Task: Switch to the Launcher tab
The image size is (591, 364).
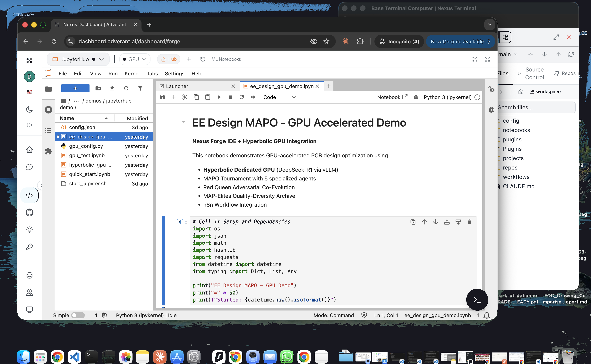Action: tap(177, 86)
